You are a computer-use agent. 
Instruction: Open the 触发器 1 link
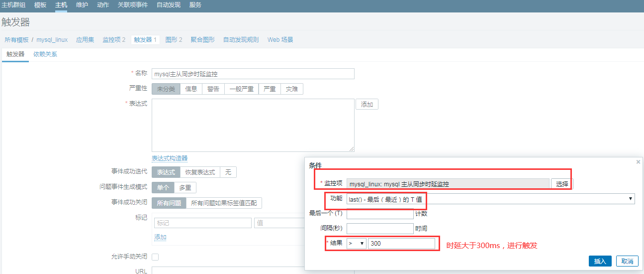(x=145, y=40)
